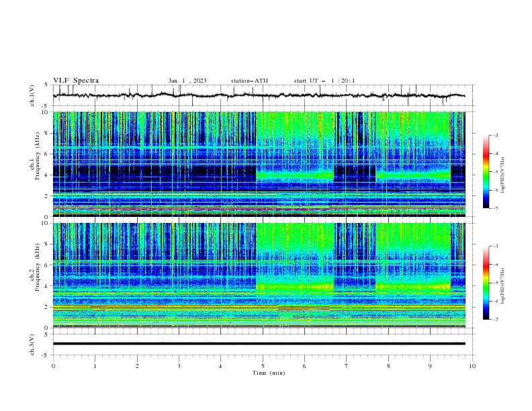Click time axis tick label "9"

pyautogui.click(x=430, y=366)
